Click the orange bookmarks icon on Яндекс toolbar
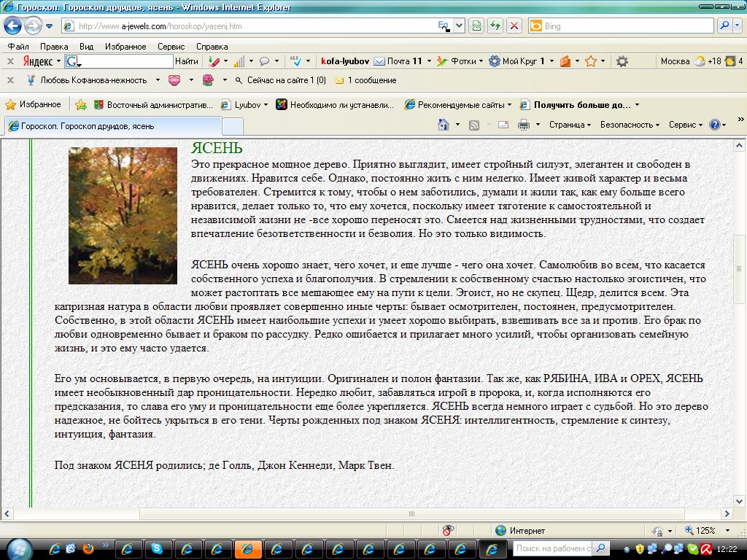 pyautogui.click(x=565, y=61)
